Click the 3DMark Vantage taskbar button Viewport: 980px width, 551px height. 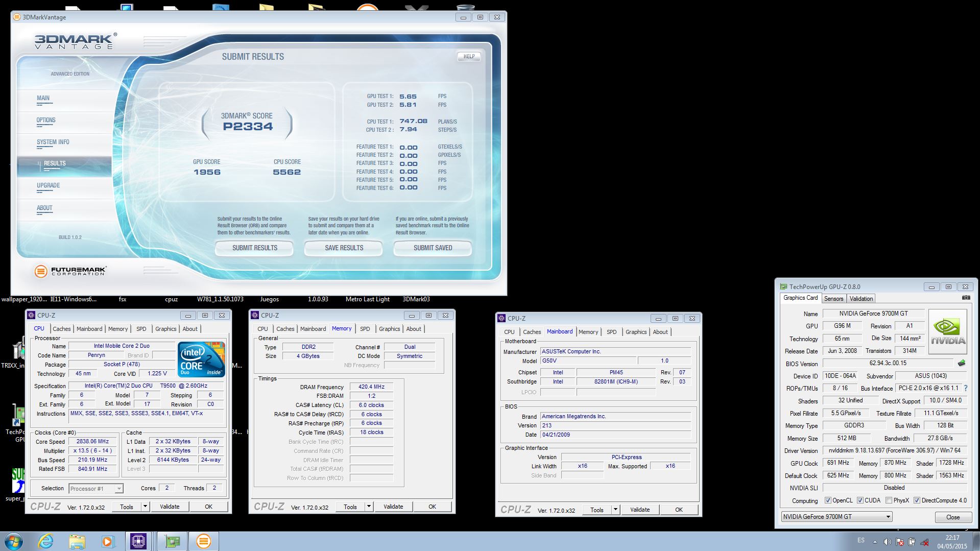point(203,541)
